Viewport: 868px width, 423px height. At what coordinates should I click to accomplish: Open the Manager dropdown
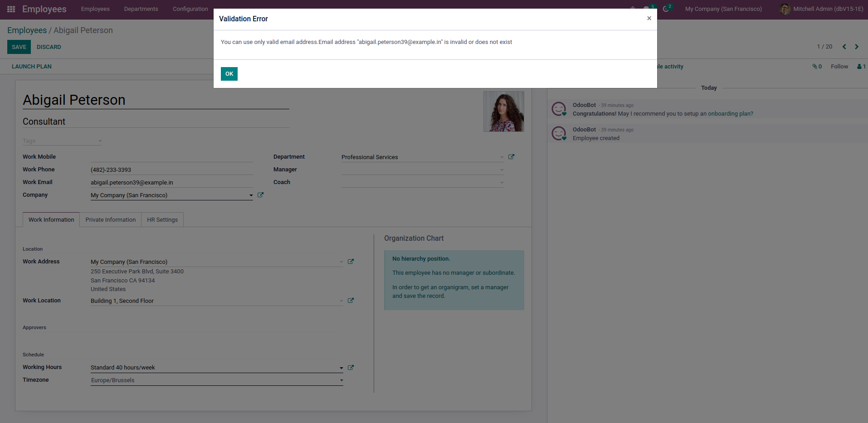tap(502, 170)
